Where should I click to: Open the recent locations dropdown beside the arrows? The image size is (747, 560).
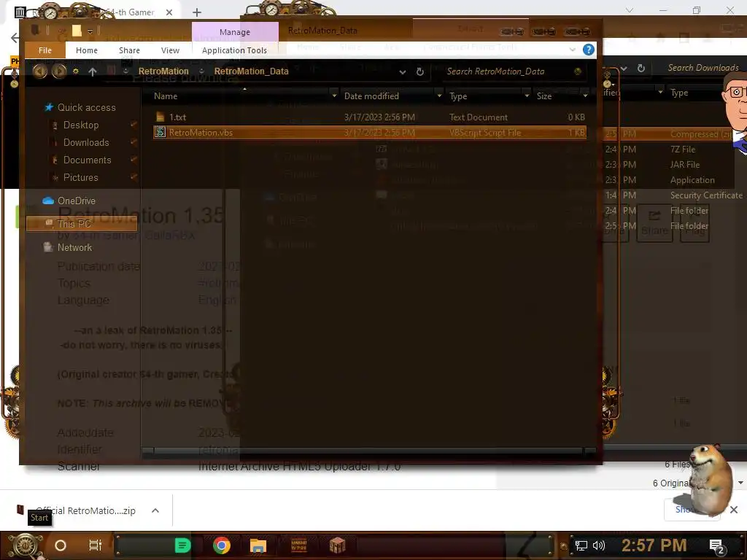(x=76, y=71)
